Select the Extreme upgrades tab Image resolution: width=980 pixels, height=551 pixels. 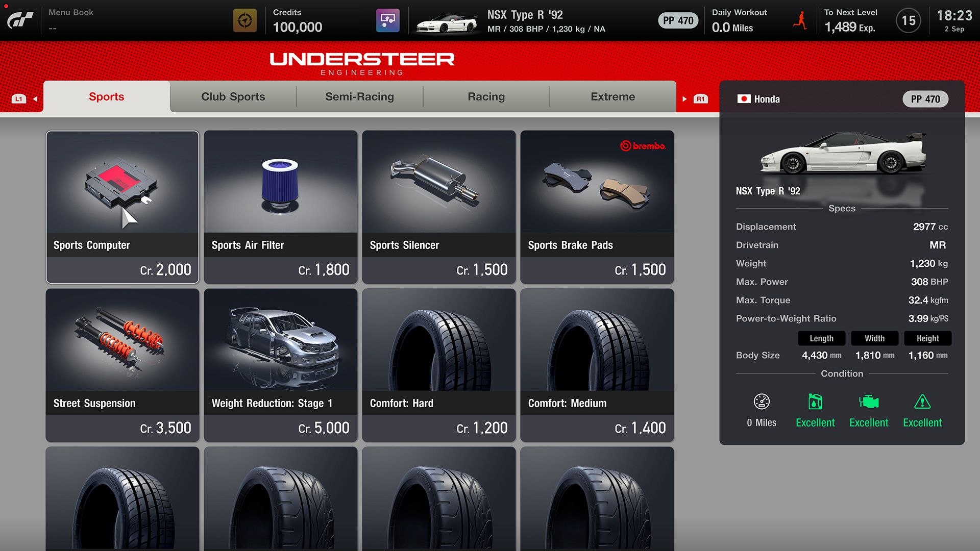point(612,96)
